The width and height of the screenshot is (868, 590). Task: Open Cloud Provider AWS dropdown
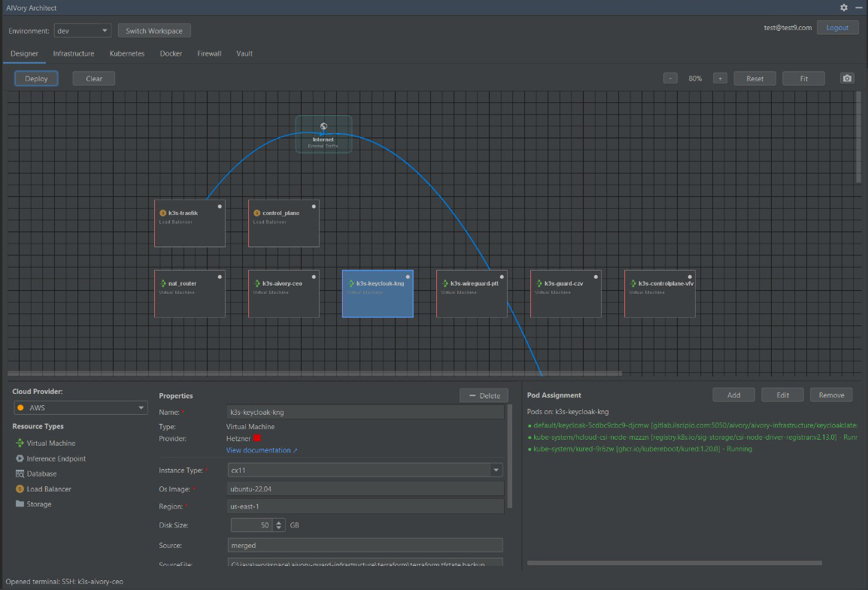[x=80, y=407]
